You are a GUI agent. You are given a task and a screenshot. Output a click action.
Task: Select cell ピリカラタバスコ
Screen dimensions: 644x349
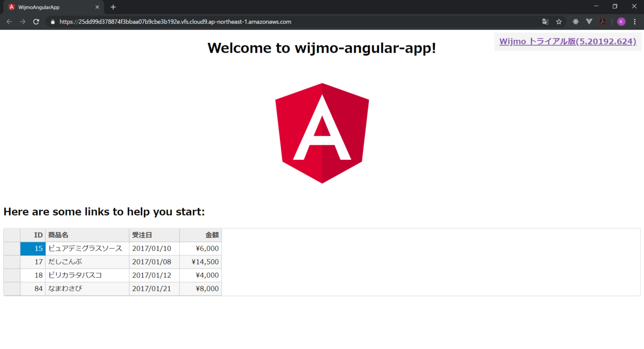click(87, 275)
